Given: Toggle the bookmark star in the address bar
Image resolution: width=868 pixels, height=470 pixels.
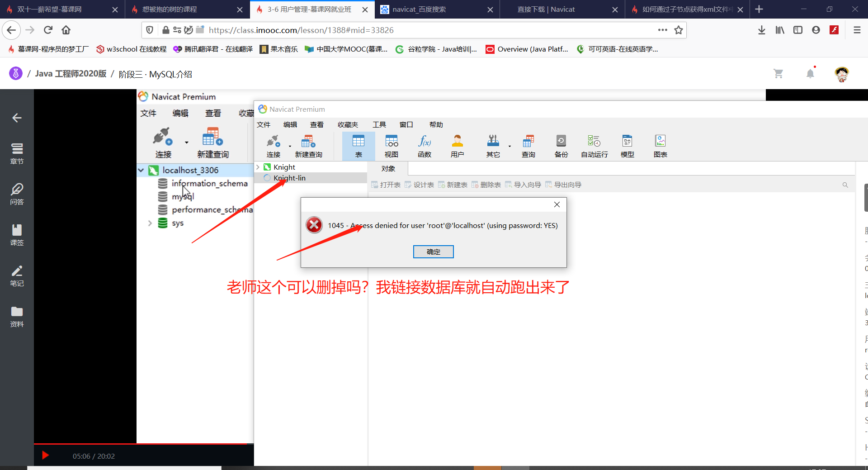Looking at the screenshot, I should click(x=679, y=30).
